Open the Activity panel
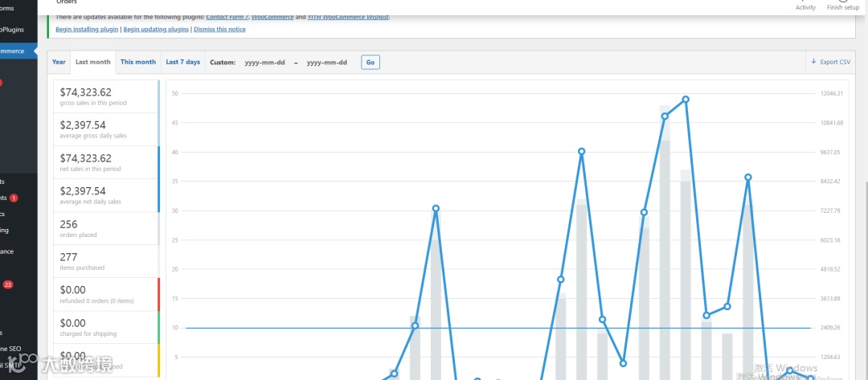This screenshot has width=868, height=380. 805,6
